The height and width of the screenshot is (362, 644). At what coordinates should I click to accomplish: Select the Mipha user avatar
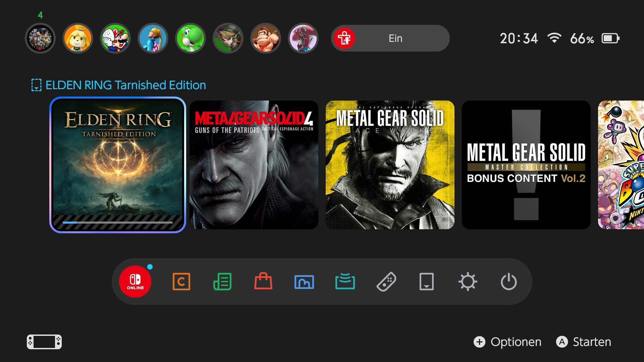[x=303, y=38]
